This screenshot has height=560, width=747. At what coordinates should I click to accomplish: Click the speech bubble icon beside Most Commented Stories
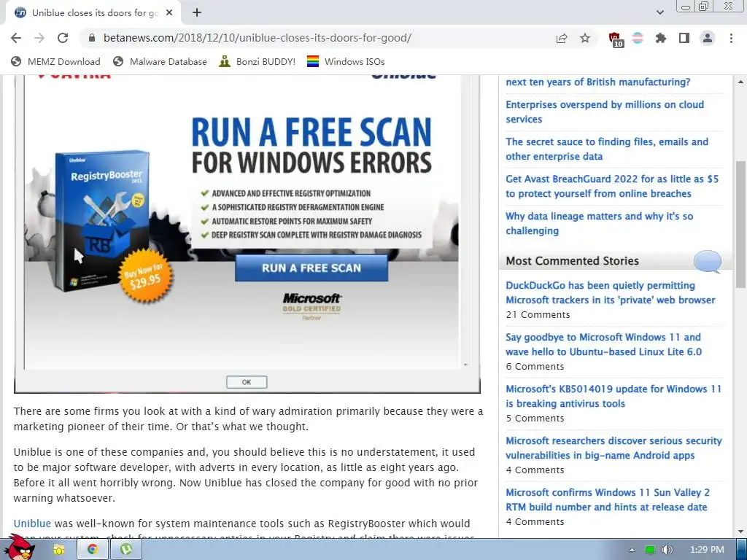tap(708, 261)
